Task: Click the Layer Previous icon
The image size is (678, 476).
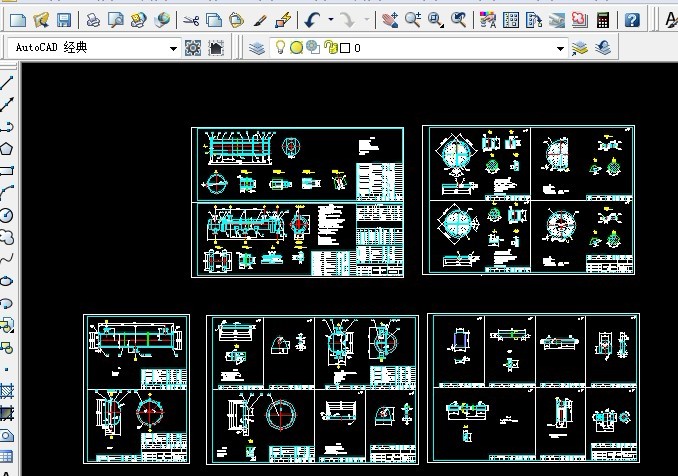Action: 603,48
